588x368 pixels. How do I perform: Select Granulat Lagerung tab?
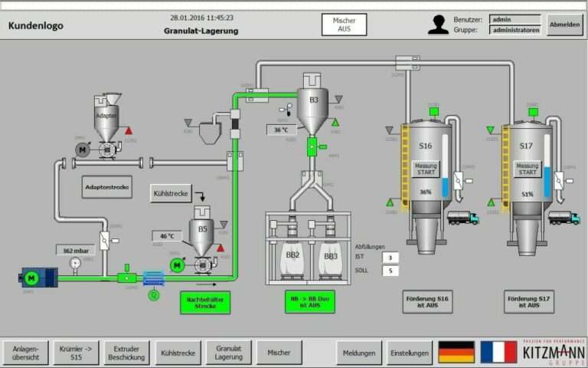point(229,353)
